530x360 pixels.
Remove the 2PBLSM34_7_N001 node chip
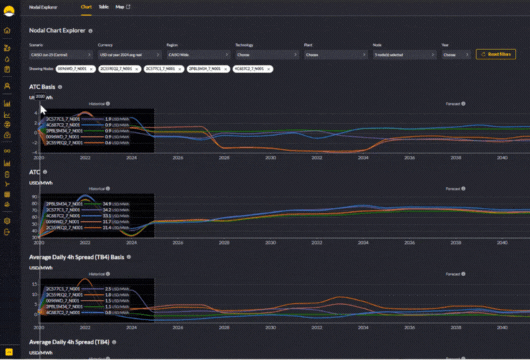pyautogui.click(x=225, y=69)
